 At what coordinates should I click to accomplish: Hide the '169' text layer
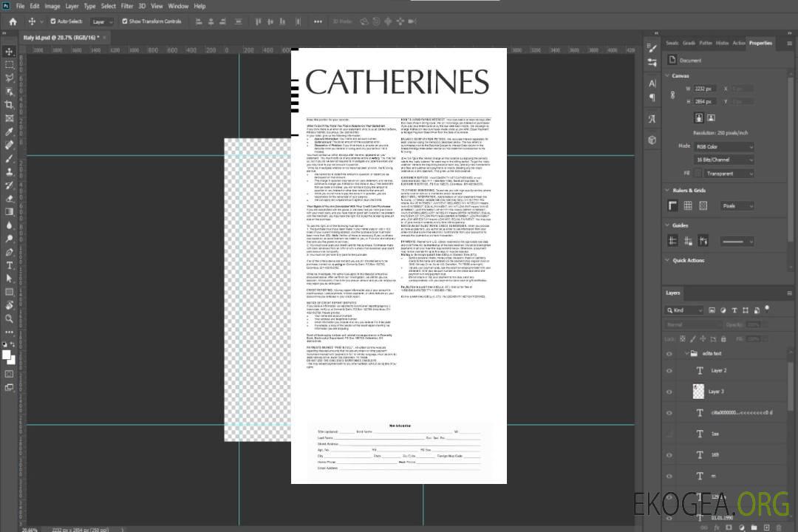pyautogui.click(x=669, y=455)
